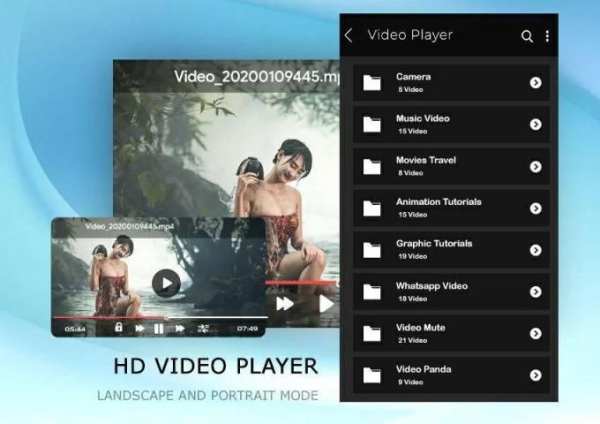This screenshot has height=424, width=600.
Task: Click the video count under Whatsapp Video
Action: pos(412,298)
